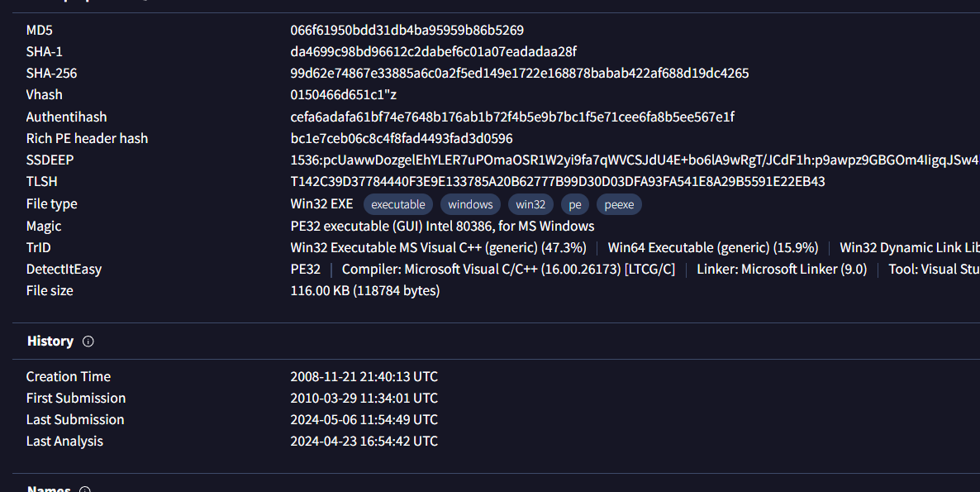Click the "win32" tag
Screen dimensions: 980x492
(x=530, y=204)
